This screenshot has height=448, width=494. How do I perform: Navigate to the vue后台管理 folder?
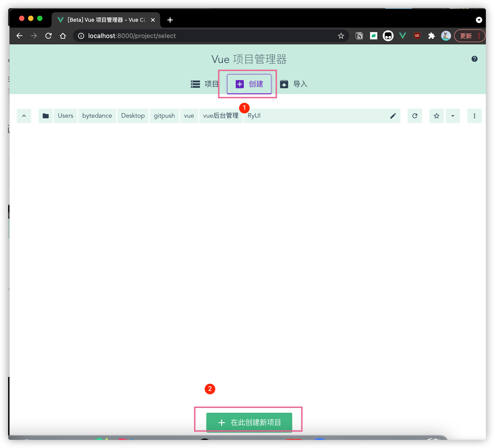pos(221,116)
